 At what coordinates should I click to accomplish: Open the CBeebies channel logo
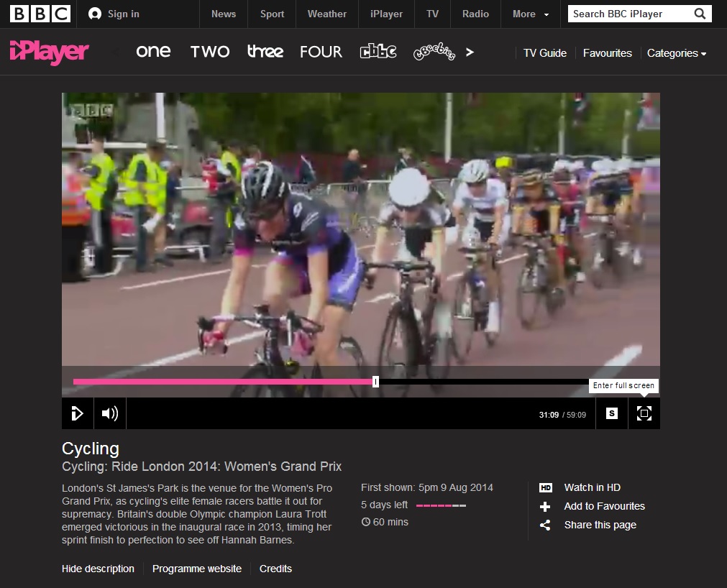[434, 52]
